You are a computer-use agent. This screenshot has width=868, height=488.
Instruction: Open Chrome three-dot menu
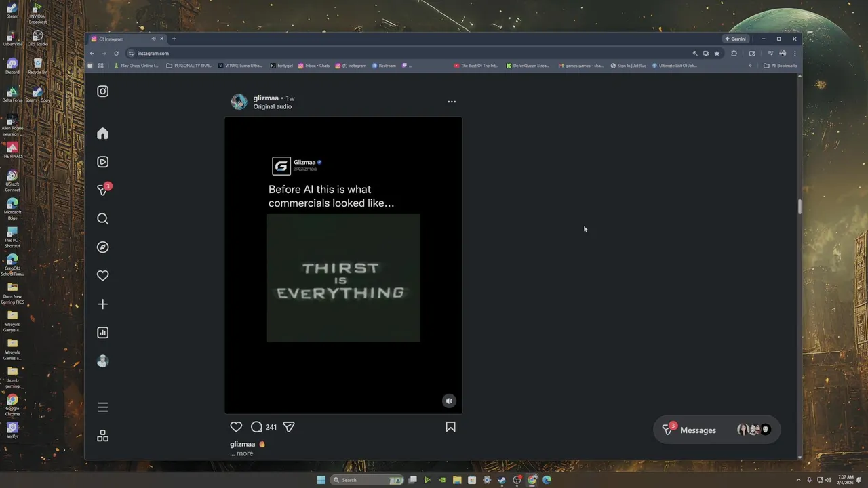coord(794,53)
